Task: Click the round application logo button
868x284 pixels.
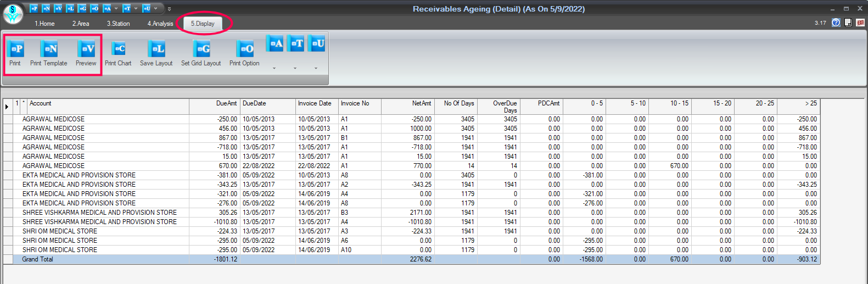Action: click(x=13, y=14)
